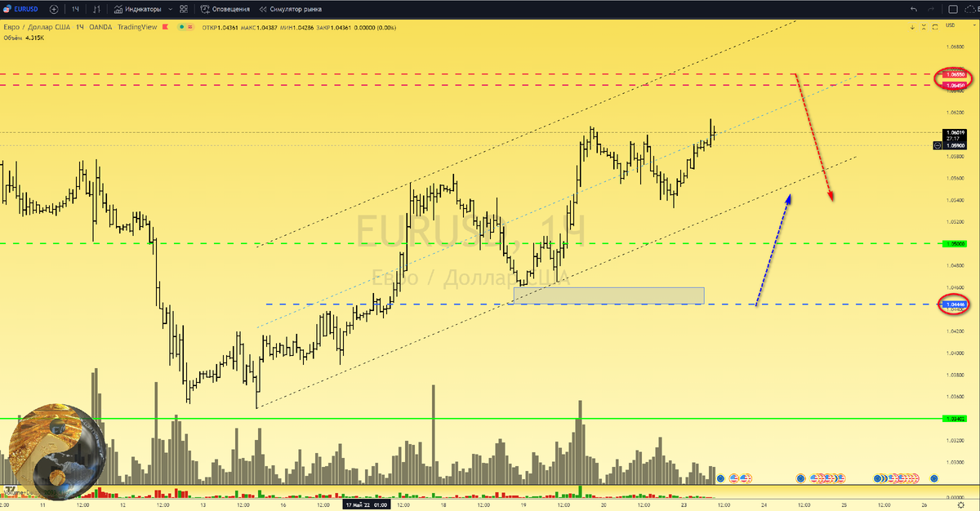The height and width of the screenshot is (511, 980).
Task: Open the EURUSD symbol search
Action: click(21, 9)
